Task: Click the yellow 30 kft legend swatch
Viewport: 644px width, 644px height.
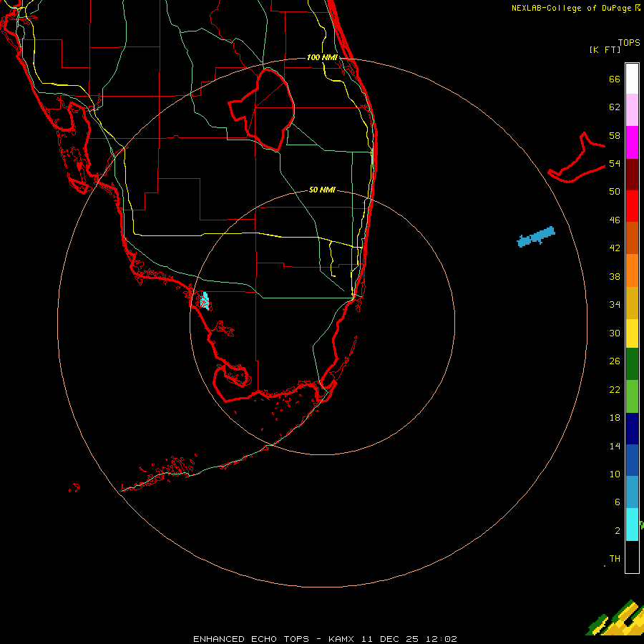Action: click(632, 333)
